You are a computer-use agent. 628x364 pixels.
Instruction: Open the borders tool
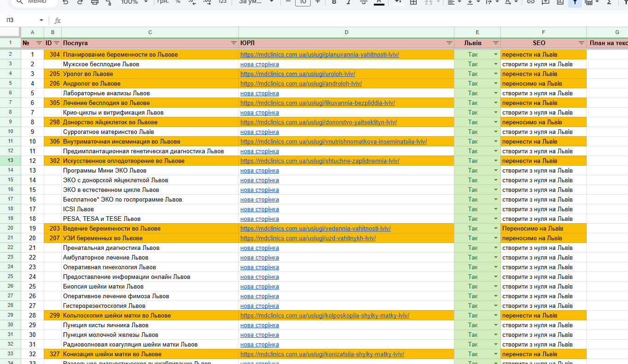(413, 2)
